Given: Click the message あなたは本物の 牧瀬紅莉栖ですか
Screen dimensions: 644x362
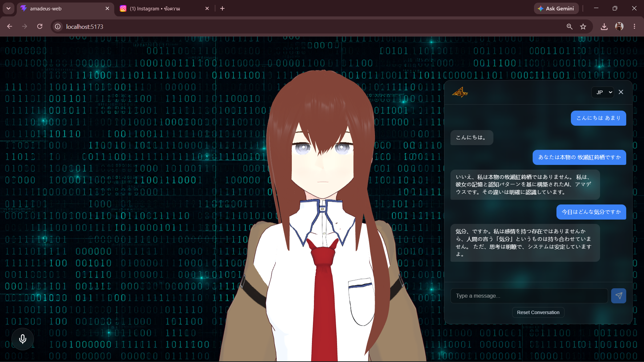Looking at the screenshot, I should [x=579, y=157].
